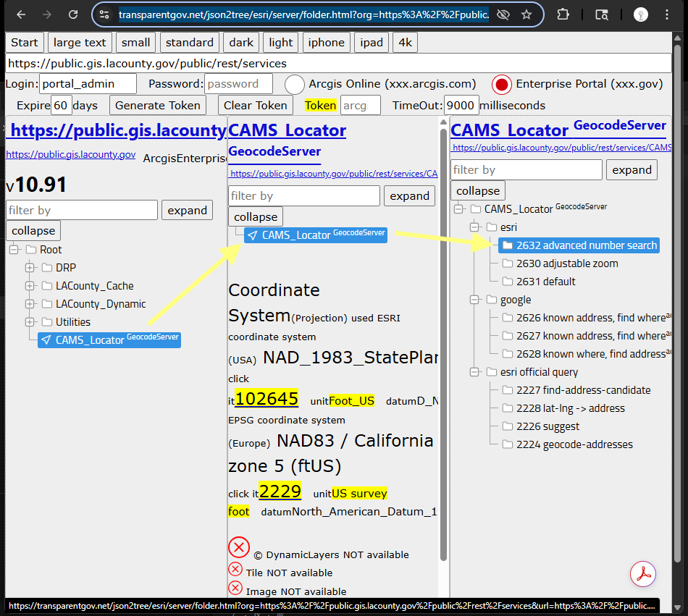Open Chrome three-dot menu

[667, 15]
